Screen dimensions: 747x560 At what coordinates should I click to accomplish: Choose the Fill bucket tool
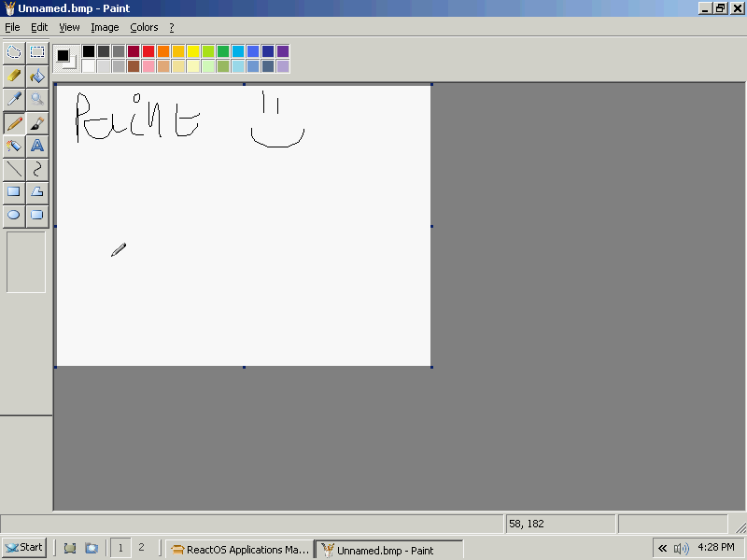click(x=37, y=76)
